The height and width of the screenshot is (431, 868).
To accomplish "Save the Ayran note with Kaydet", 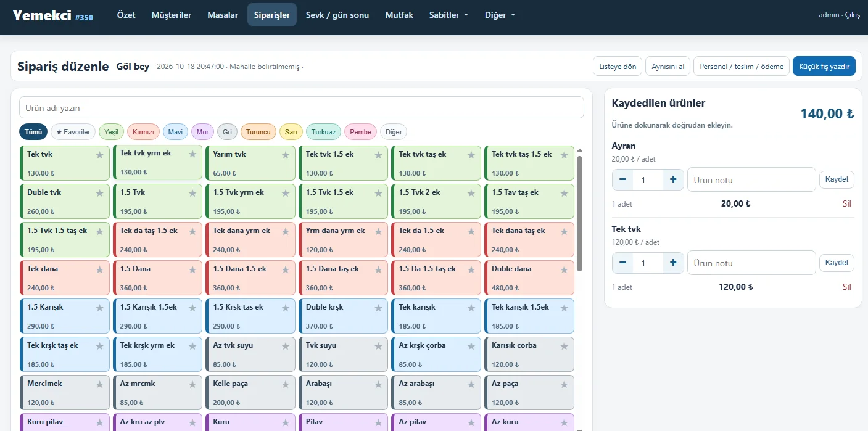I will click(x=837, y=179).
